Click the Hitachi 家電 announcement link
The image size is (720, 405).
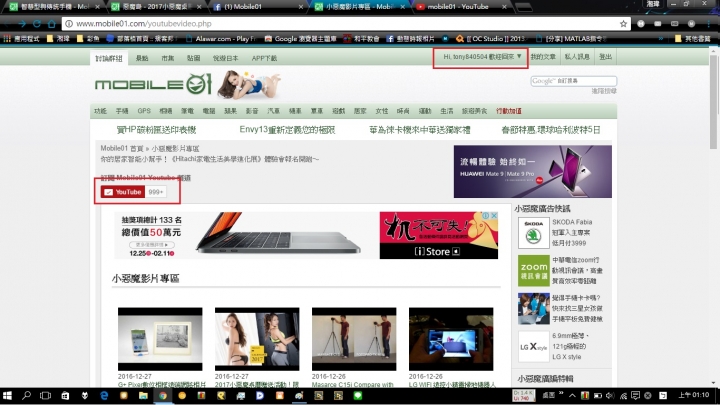[x=210, y=159]
